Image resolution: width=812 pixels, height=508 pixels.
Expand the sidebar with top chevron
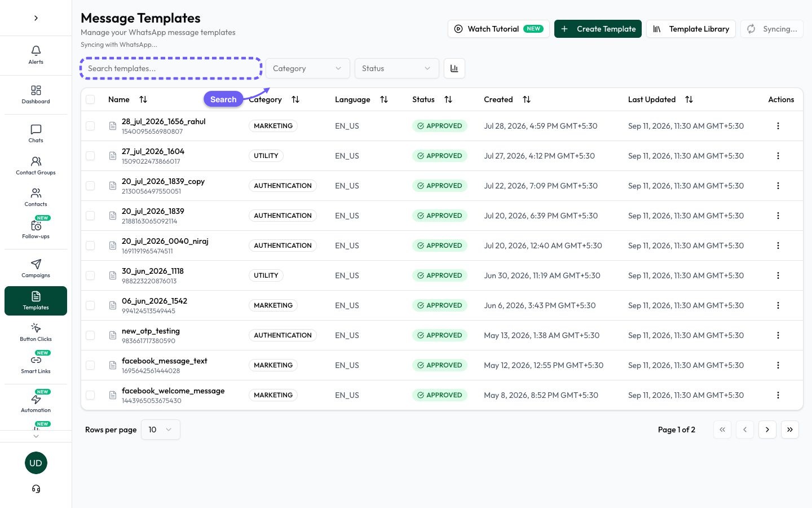(x=36, y=18)
